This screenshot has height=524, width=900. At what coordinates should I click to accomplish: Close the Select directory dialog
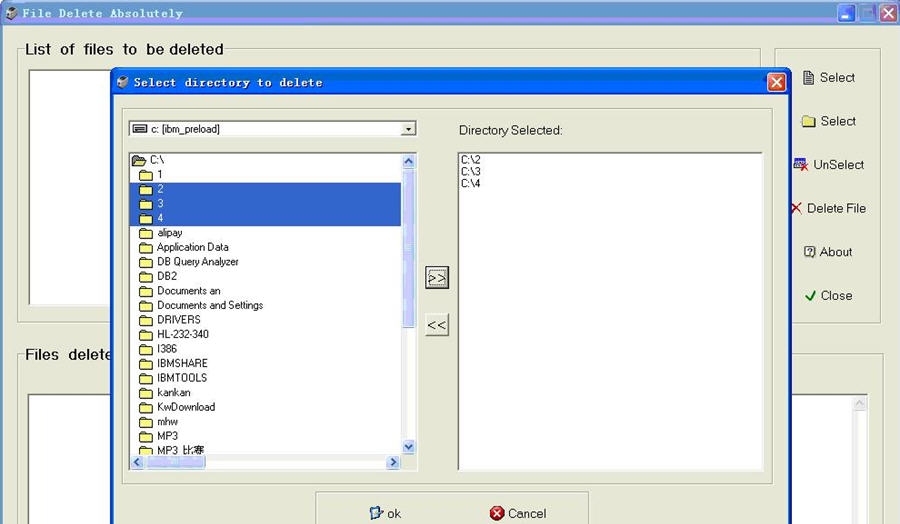click(776, 82)
